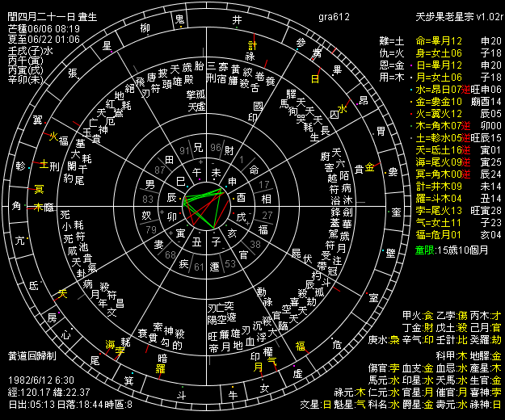Image resolution: width=505 pixels, height=420 pixels.
Task: Click the '張' mansion label on outer ring
Action: [x=73, y=73]
